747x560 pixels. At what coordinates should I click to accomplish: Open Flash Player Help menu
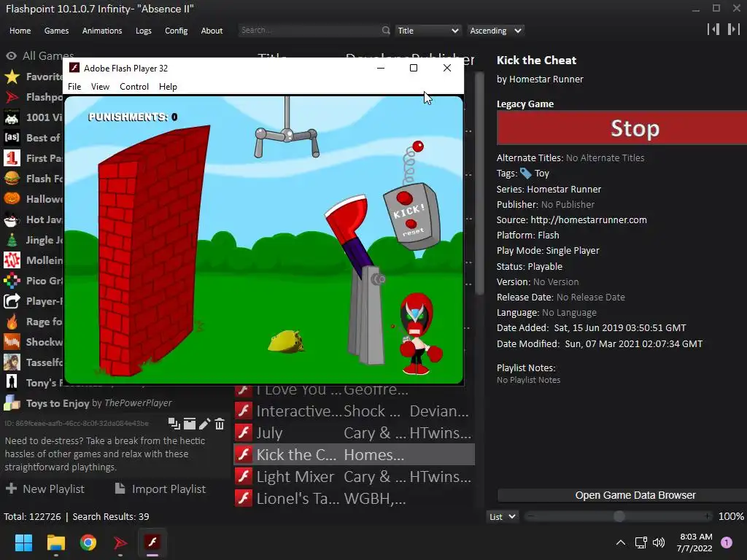point(168,87)
